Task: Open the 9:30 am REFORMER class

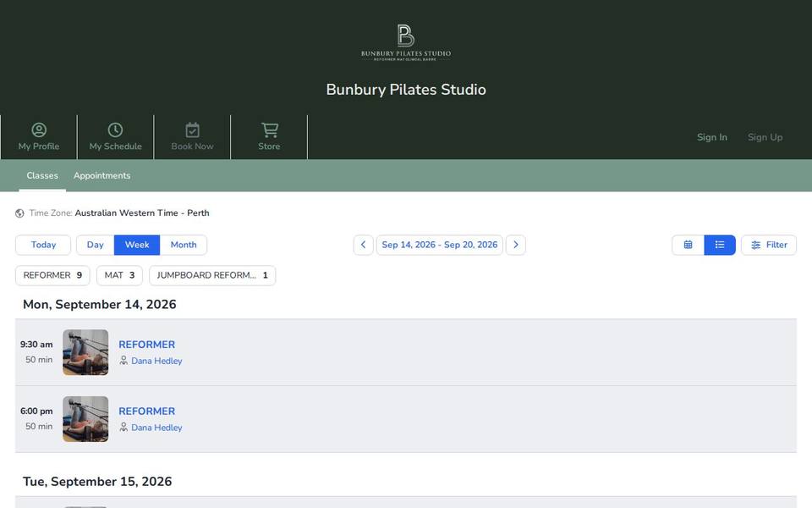Action: point(147,345)
